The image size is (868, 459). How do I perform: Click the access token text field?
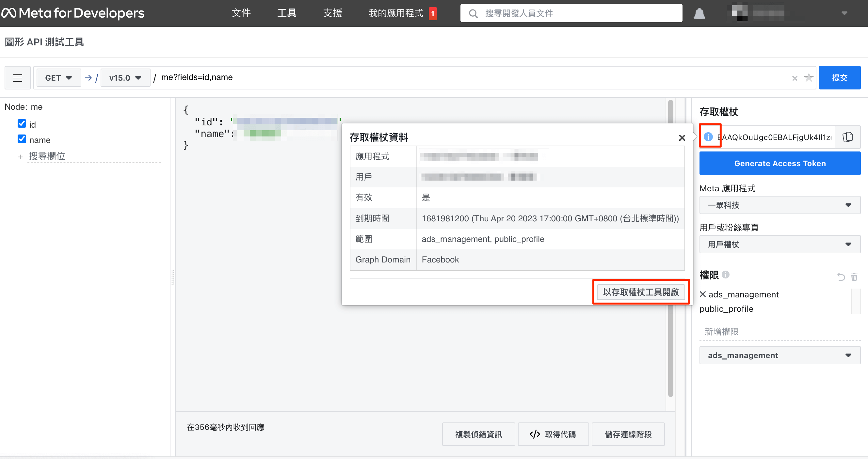774,137
